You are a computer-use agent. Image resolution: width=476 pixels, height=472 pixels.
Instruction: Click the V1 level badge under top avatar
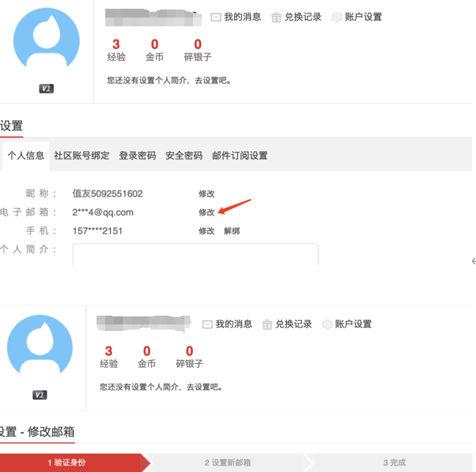pyautogui.click(x=47, y=88)
